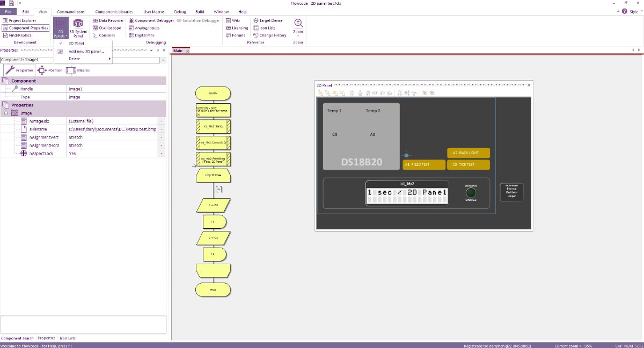
Task: Select the LCD display component
Action: pos(407,193)
